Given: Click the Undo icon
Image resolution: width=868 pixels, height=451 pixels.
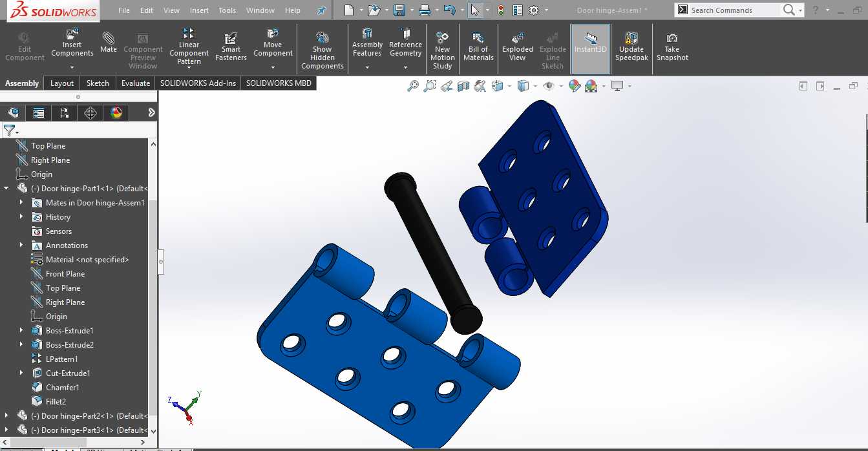Looking at the screenshot, I should click(x=450, y=10).
